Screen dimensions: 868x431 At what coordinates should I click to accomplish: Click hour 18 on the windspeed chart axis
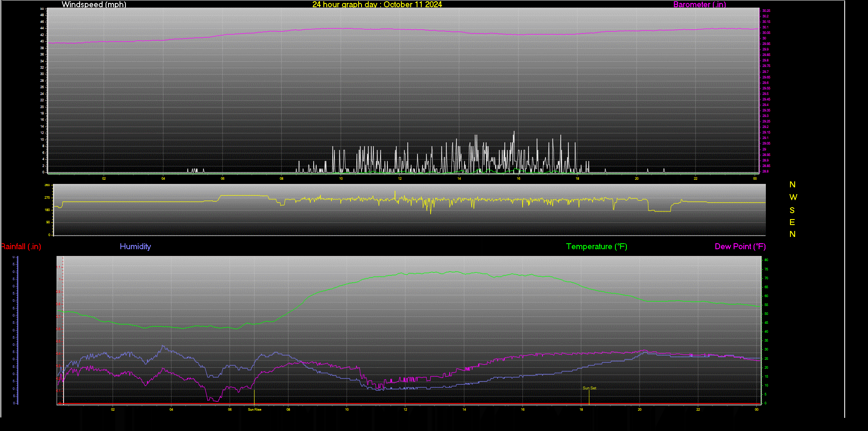pos(577,178)
